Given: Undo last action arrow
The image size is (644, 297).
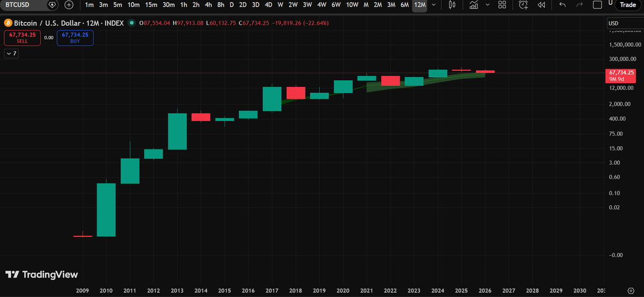Looking at the screenshot, I should (562, 5).
